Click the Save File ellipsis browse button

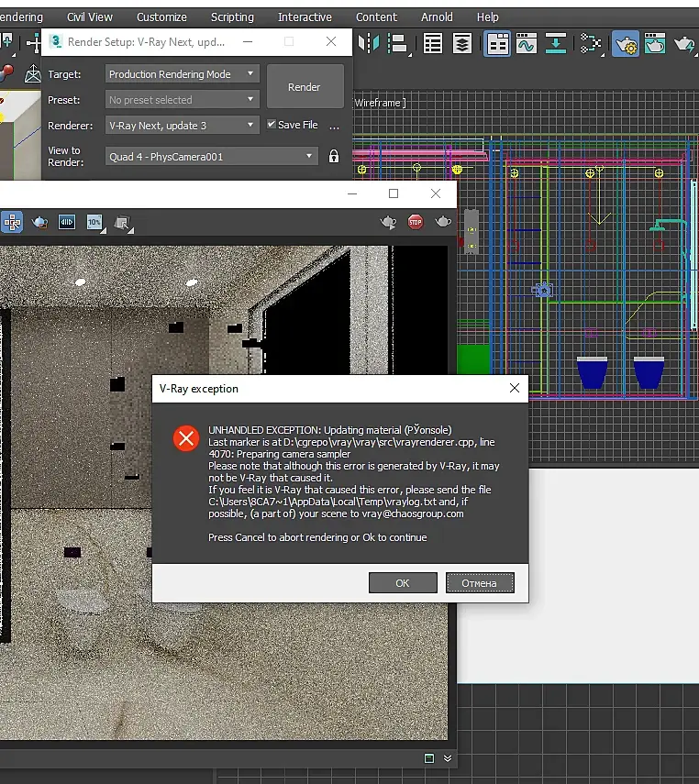334,126
